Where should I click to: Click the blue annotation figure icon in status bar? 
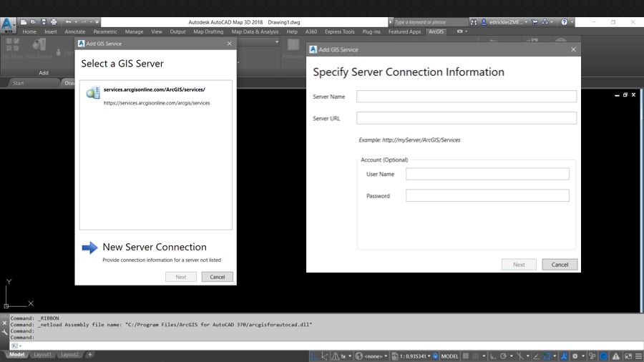565,356
